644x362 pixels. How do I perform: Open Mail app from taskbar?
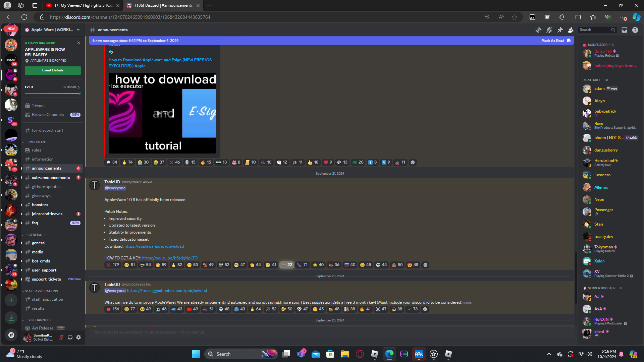(x=315, y=354)
